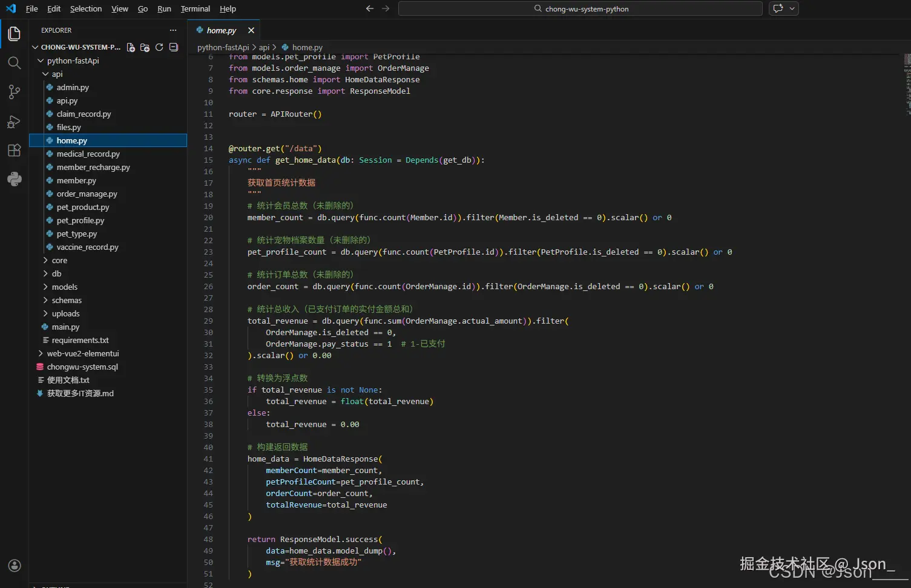Open the Accounts icon at bottom left
This screenshot has width=911, height=588.
14,566
